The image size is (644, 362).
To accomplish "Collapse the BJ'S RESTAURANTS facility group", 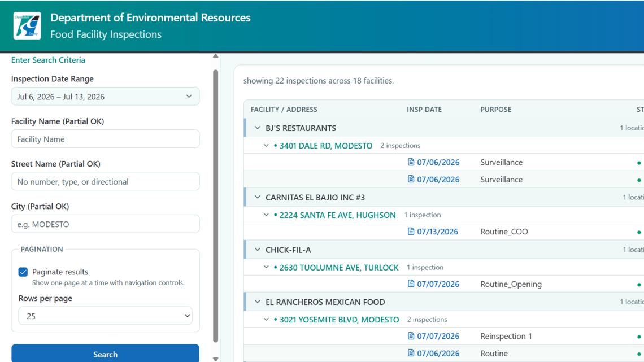I will coord(258,128).
